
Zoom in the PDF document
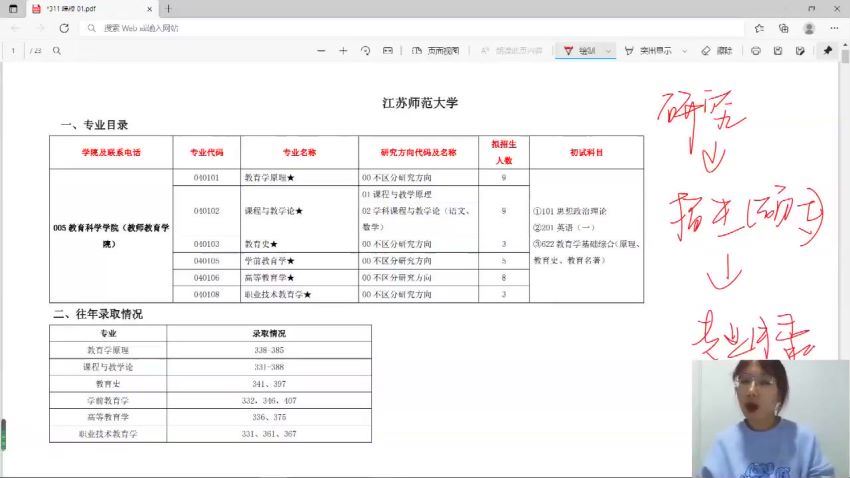343,50
